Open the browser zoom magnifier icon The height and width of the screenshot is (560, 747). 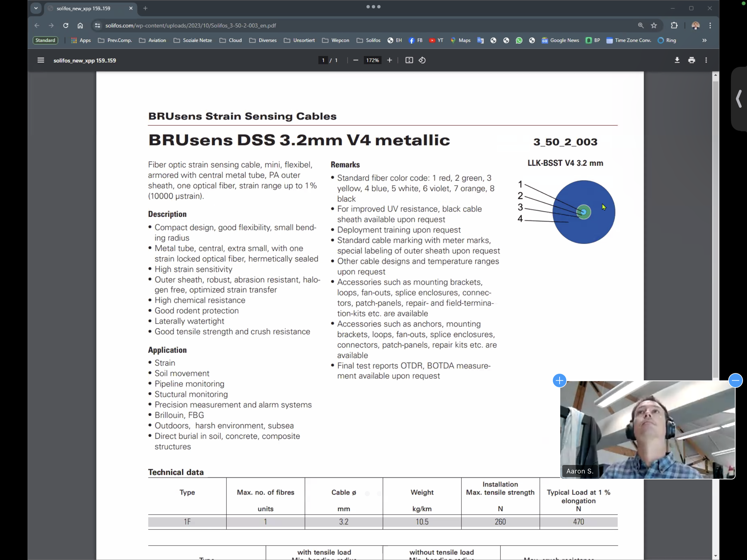641,26
